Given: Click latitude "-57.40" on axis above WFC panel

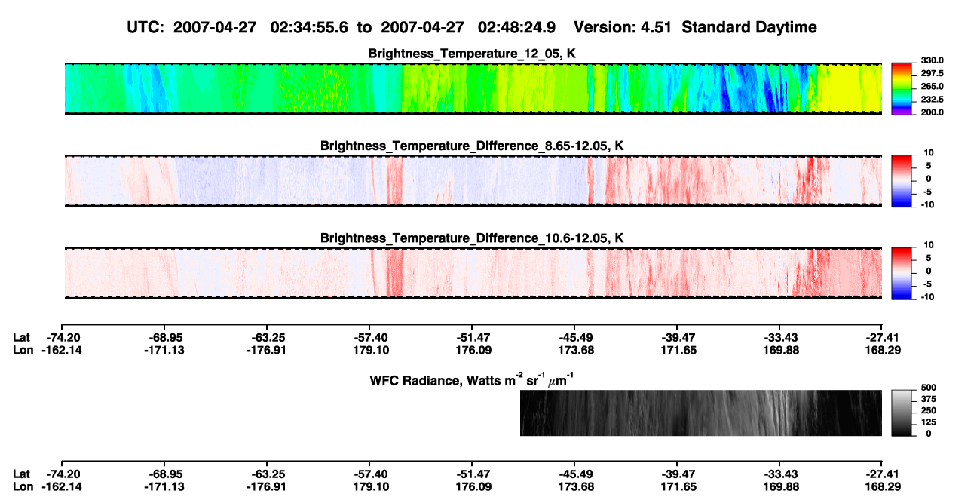Looking at the screenshot, I should tap(369, 337).
